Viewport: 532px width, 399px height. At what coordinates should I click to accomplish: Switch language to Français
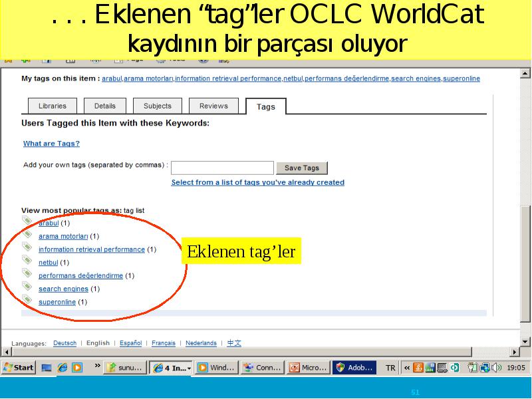click(164, 343)
